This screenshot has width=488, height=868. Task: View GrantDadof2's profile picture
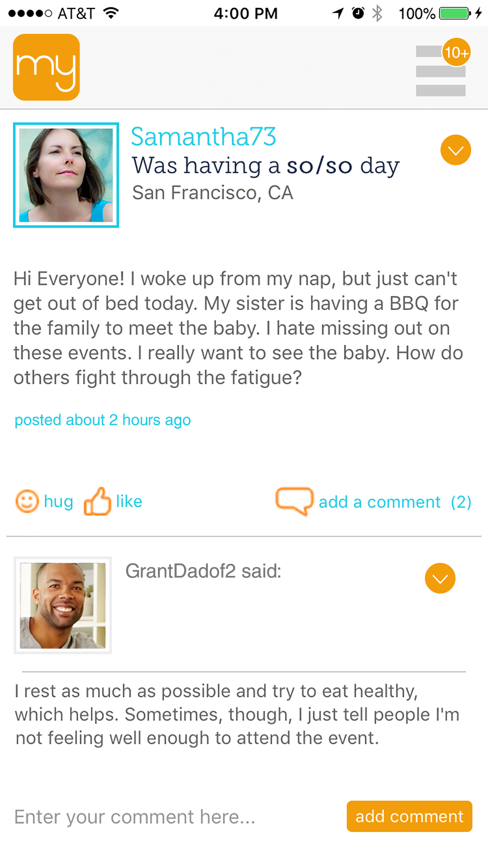(63, 605)
